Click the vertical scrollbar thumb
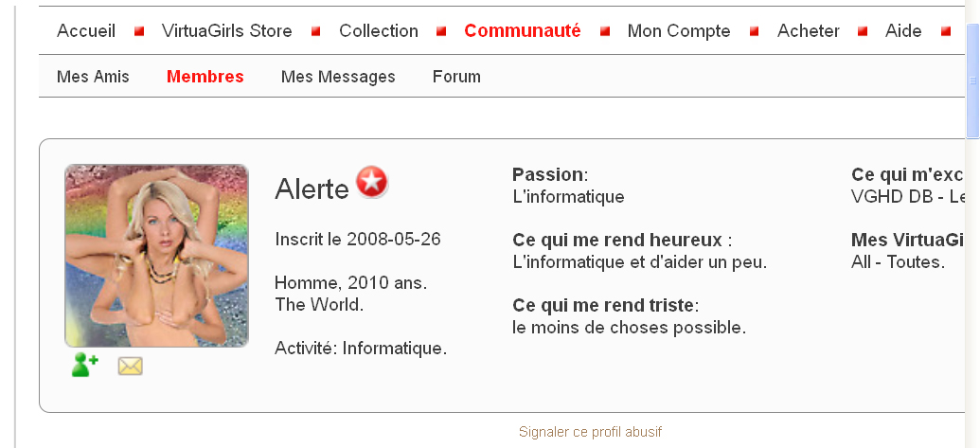 click(x=972, y=81)
